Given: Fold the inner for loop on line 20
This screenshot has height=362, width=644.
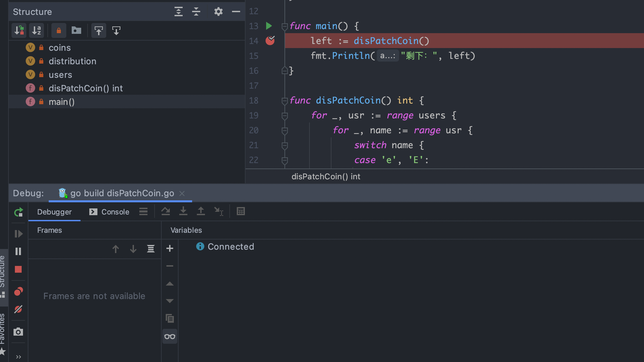Looking at the screenshot, I should (x=284, y=130).
